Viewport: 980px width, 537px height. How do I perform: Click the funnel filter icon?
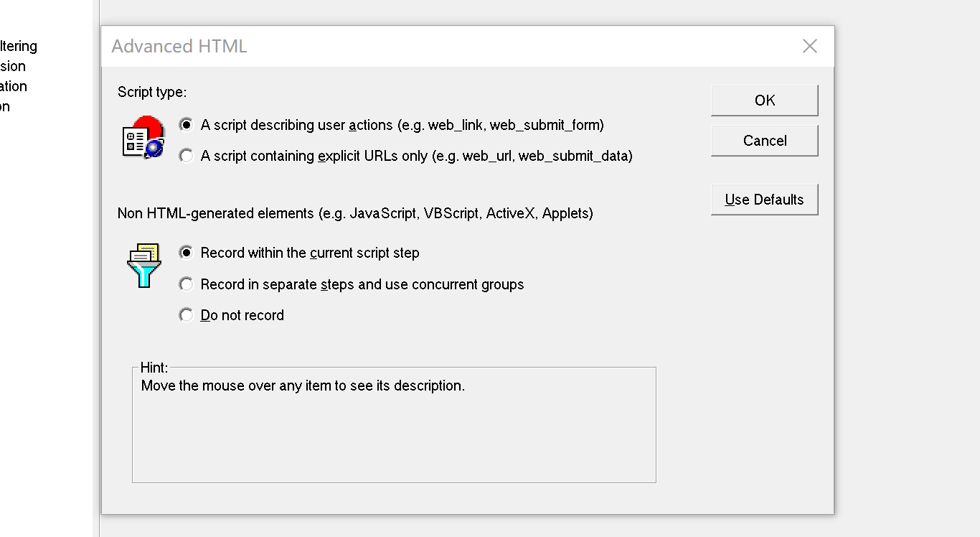(143, 266)
